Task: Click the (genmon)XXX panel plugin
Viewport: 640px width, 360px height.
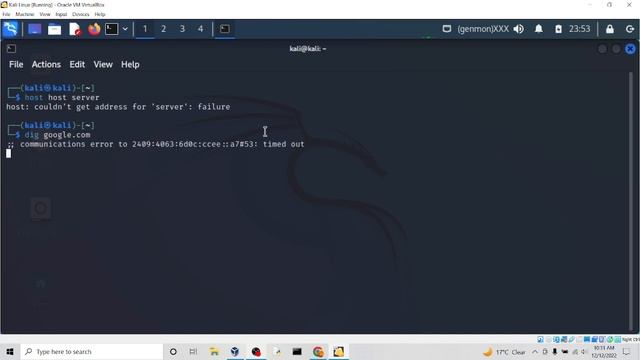Action: pyautogui.click(x=483, y=29)
